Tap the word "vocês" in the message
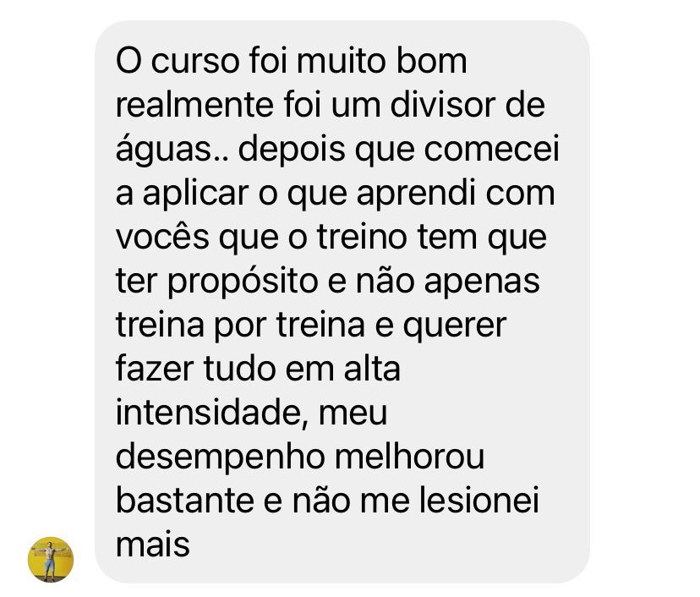Screen dimensions: 700x597 pyautogui.click(x=162, y=236)
